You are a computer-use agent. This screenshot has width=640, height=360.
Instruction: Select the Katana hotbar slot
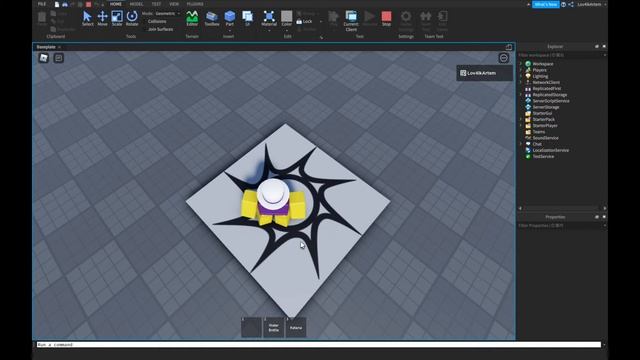click(296, 327)
